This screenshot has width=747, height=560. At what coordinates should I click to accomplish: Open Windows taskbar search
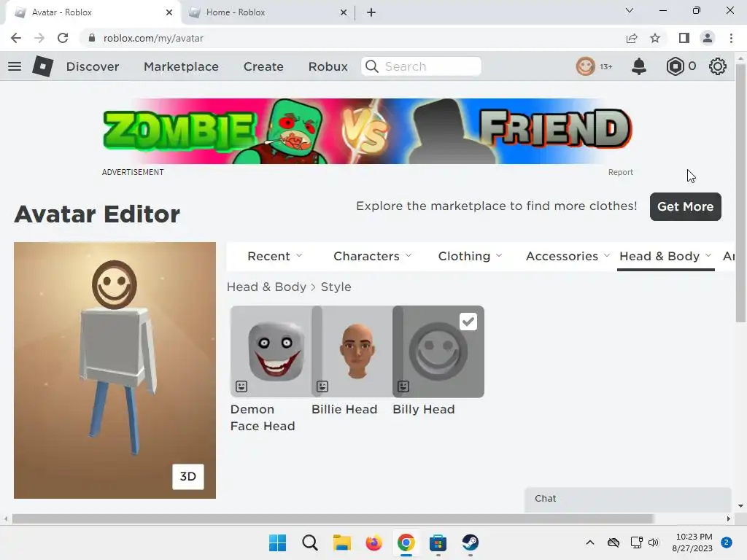tap(309, 542)
